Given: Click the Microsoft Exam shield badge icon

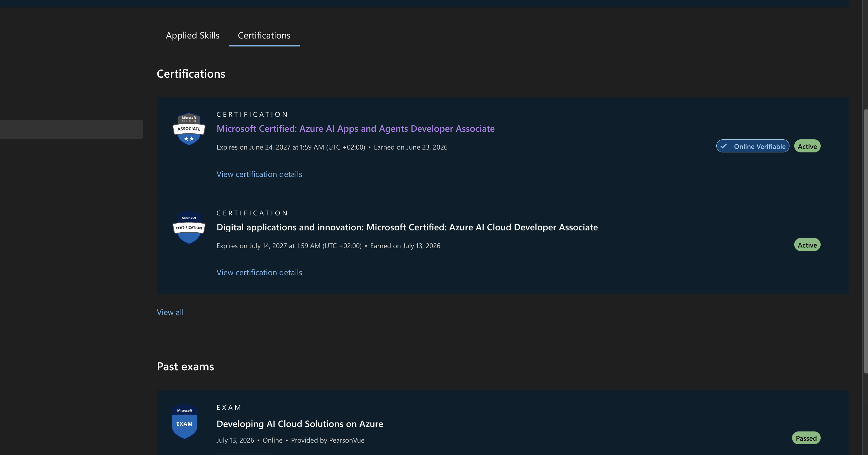Looking at the screenshot, I should (x=184, y=422).
